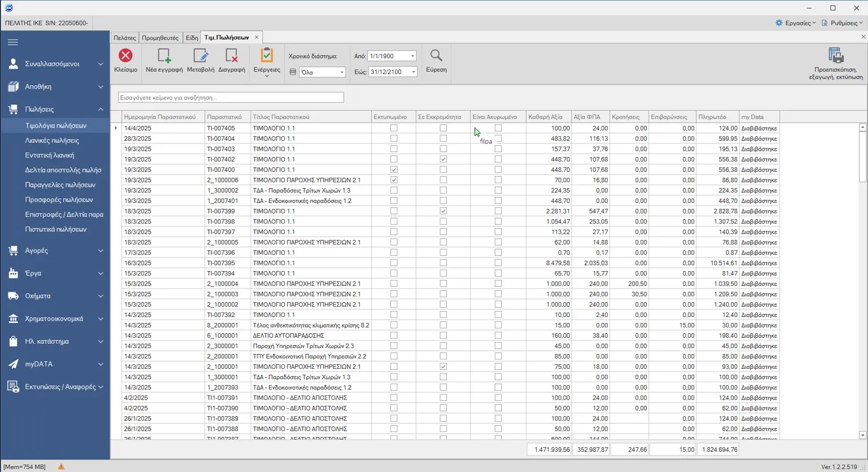Click the myDATA paper plane icon
Image resolution: width=868 pixels, height=472 pixels.
click(x=13, y=364)
